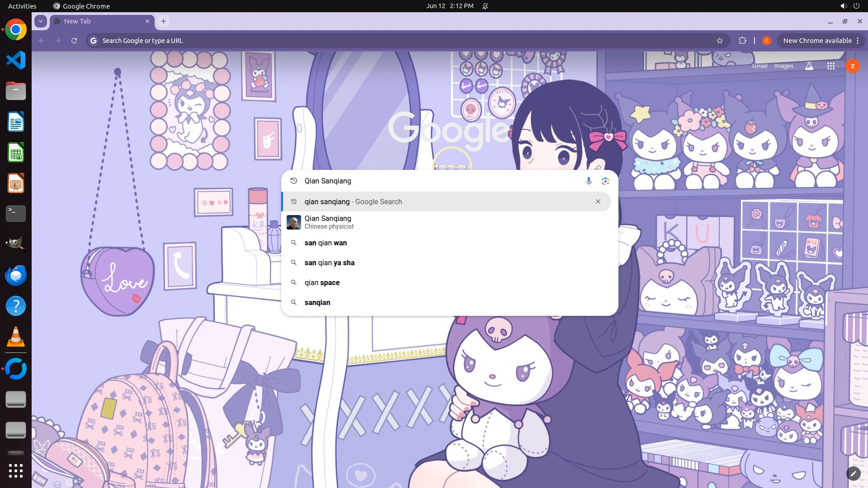The image size is (868, 488).
Task: Open the Gmail link
Action: 759,66
